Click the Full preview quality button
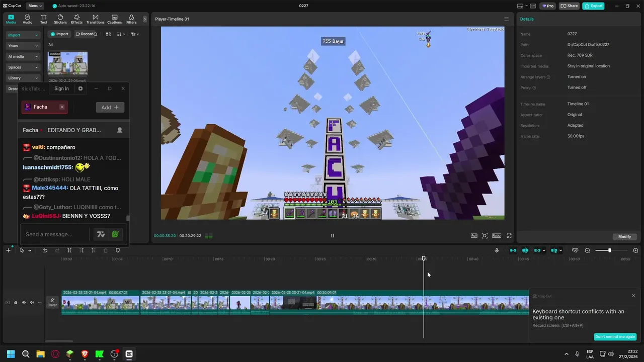This screenshot has height=362, width=644. (474, 235)
